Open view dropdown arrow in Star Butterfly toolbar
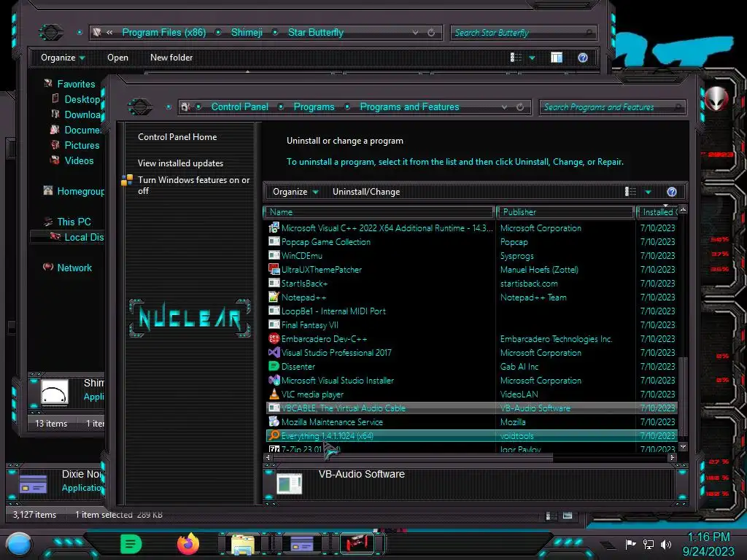747x560 pixels. click(x=532, y=58)
